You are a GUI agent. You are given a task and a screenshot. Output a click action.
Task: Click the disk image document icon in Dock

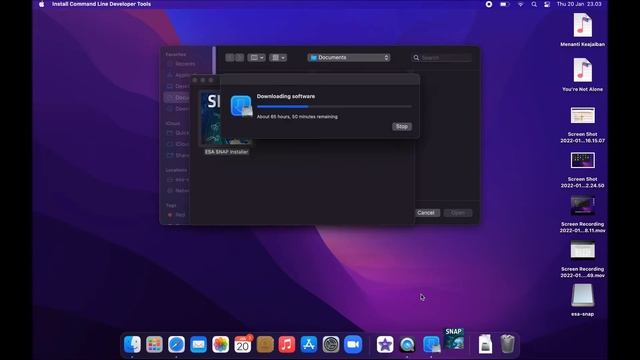pos(485,344)
